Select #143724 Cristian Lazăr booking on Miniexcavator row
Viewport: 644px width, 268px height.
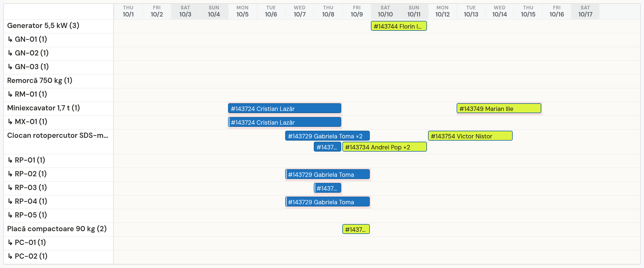[285, 108]
